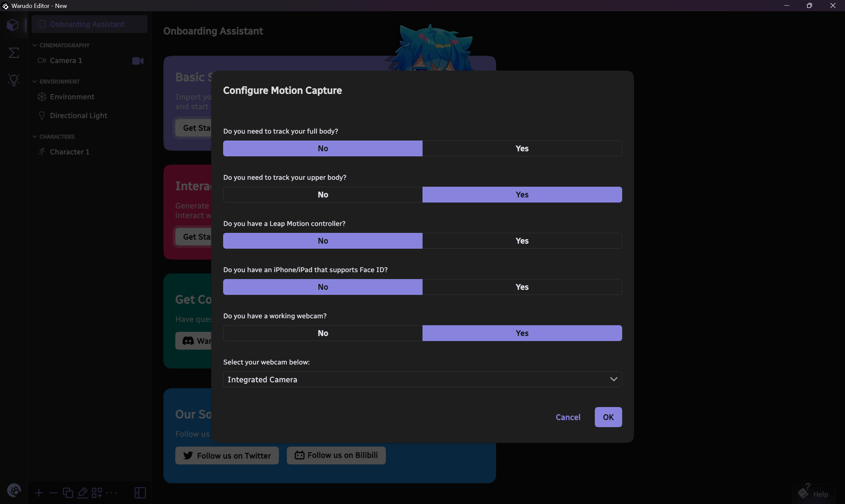Open the Blueprints sigma icon
845x504 pixels.
14,53
